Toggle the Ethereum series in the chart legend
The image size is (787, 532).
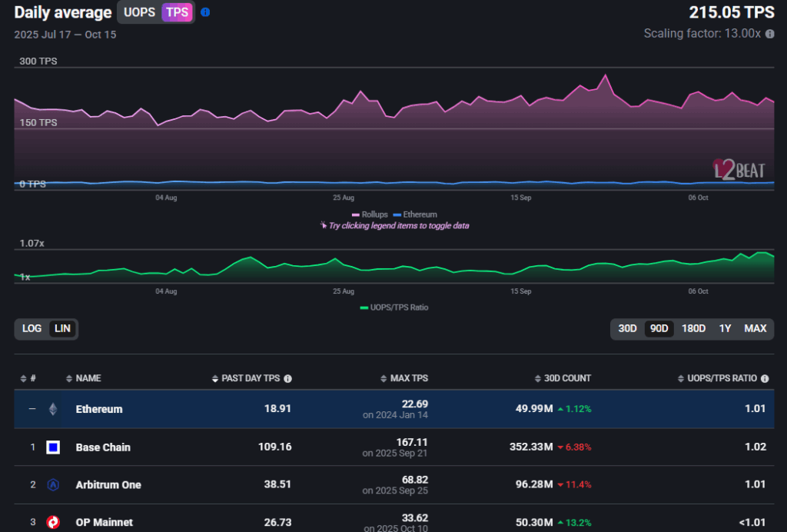[x=415, y=214]
